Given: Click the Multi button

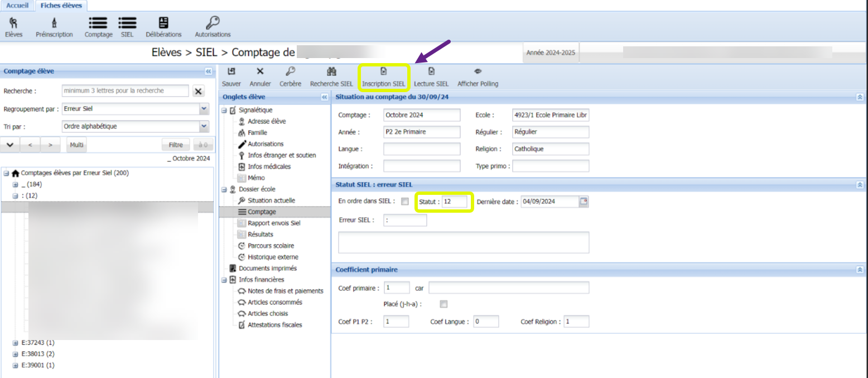Looking at the screenshot, I should tap(77, 145).
